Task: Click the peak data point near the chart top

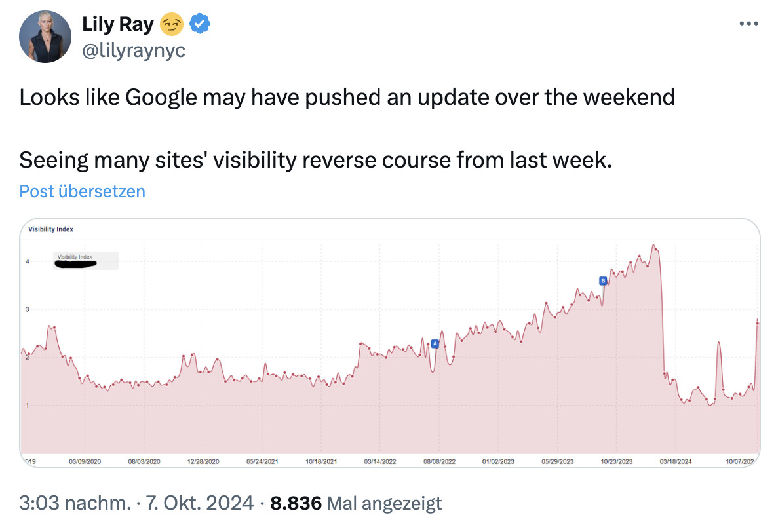Action: [x=655, y=244]
